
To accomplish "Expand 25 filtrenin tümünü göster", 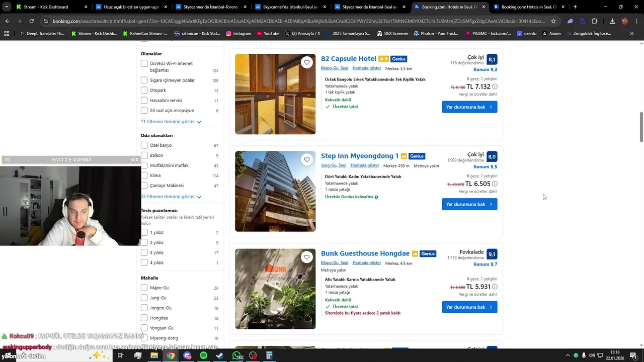I will point(171,197).
